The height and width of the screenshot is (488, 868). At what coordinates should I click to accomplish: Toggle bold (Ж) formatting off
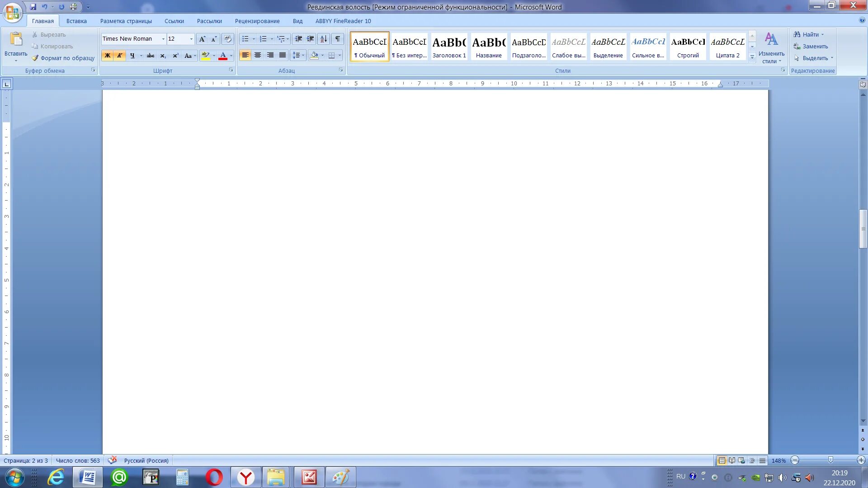tap(108, 56)
